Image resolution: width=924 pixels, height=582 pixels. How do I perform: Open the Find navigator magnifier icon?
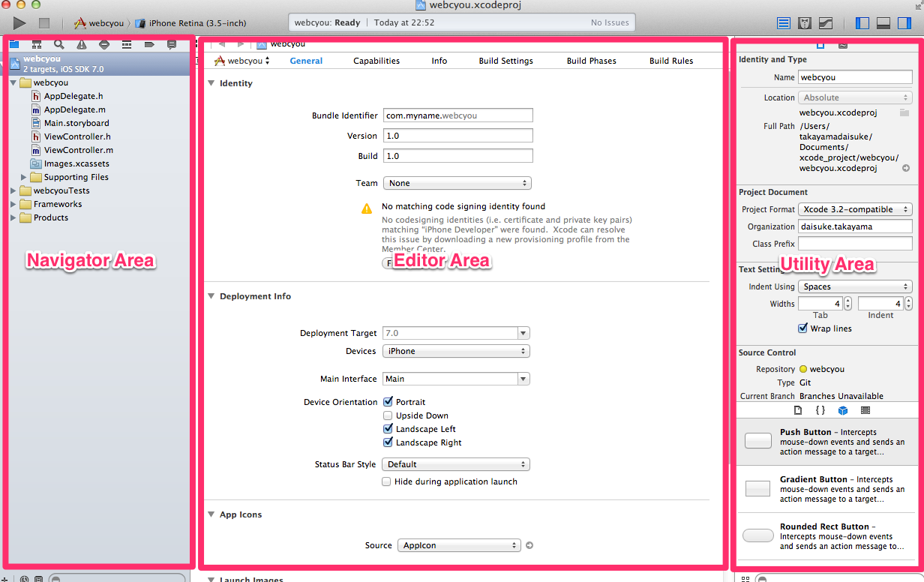pyautogui.click(x=58, y=45)
